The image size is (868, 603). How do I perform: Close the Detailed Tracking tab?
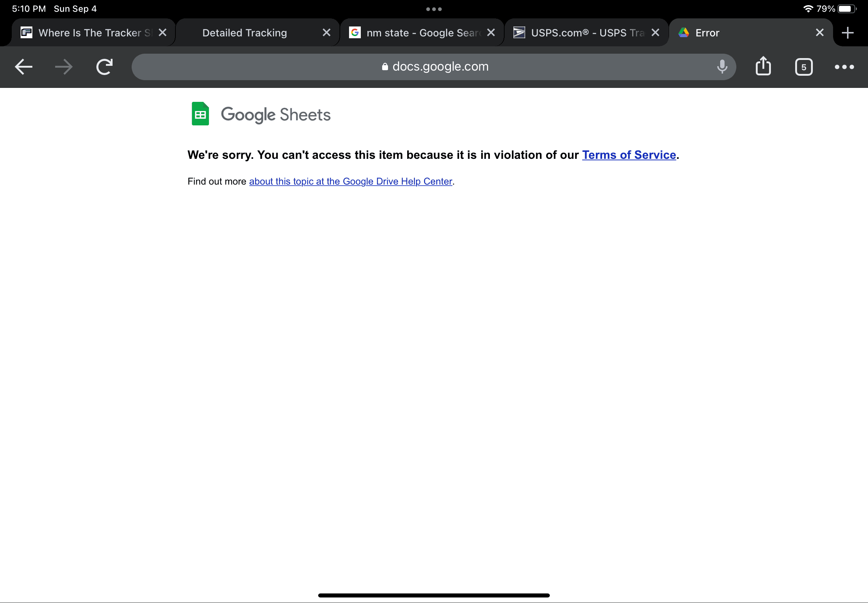point(327,32)
